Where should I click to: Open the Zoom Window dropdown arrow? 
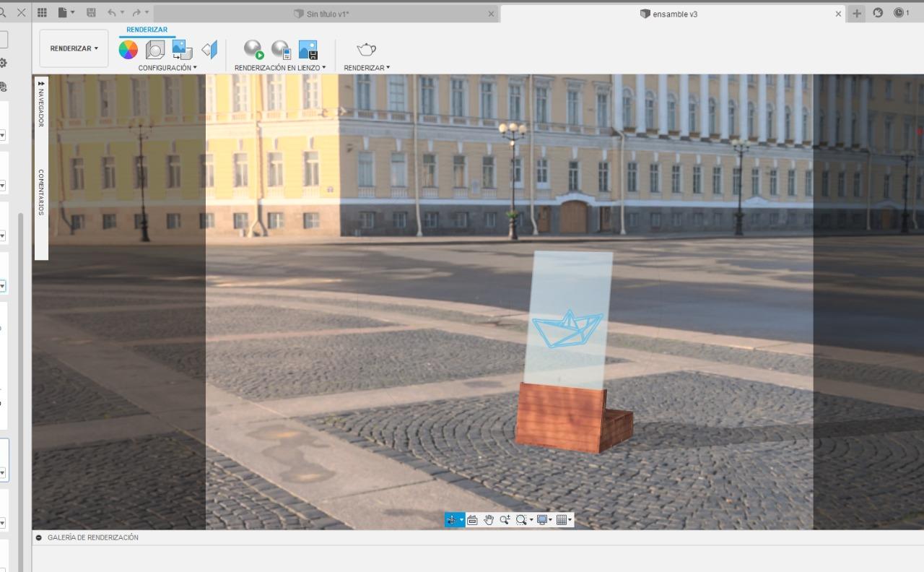tap(531, 520)
